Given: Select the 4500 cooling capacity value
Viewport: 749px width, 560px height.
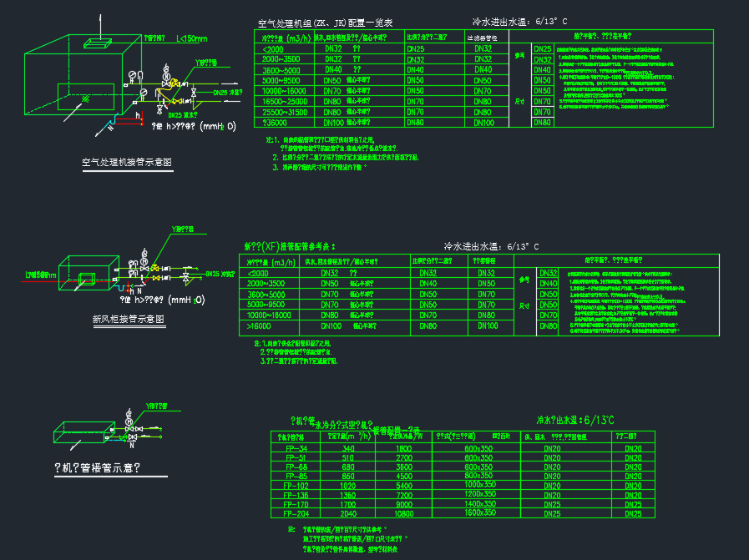Looking at the screenshot, I should pyautogui.click(x=403, y=476).
